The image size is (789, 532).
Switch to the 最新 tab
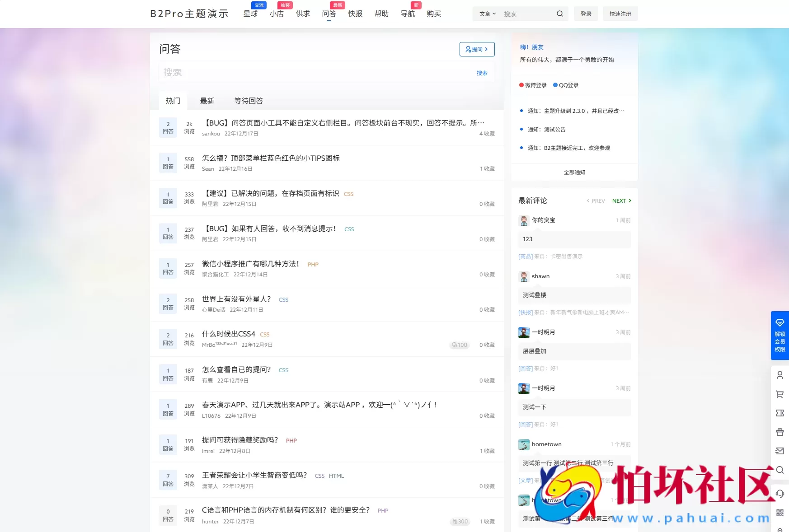(x=207, y=101)
